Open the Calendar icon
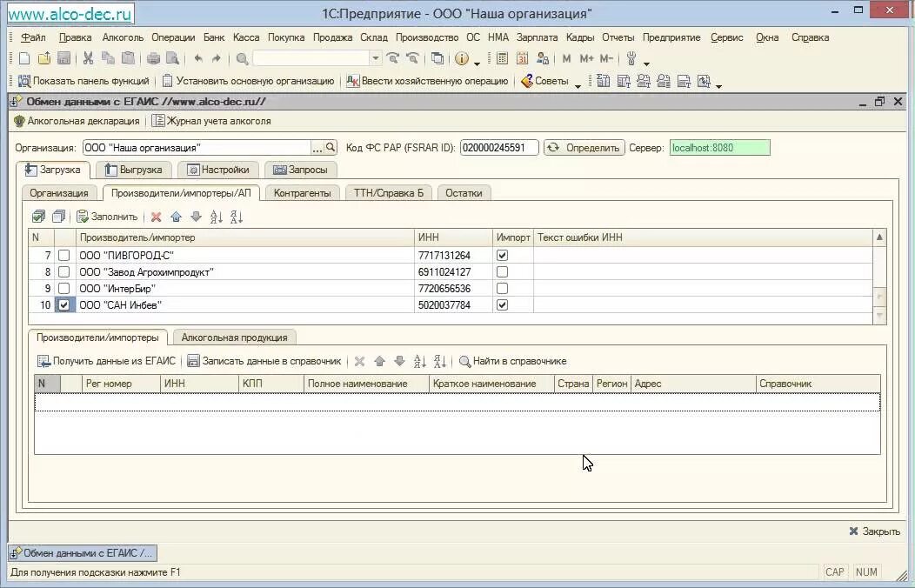The image size is (915, 588). click(522, 58)
